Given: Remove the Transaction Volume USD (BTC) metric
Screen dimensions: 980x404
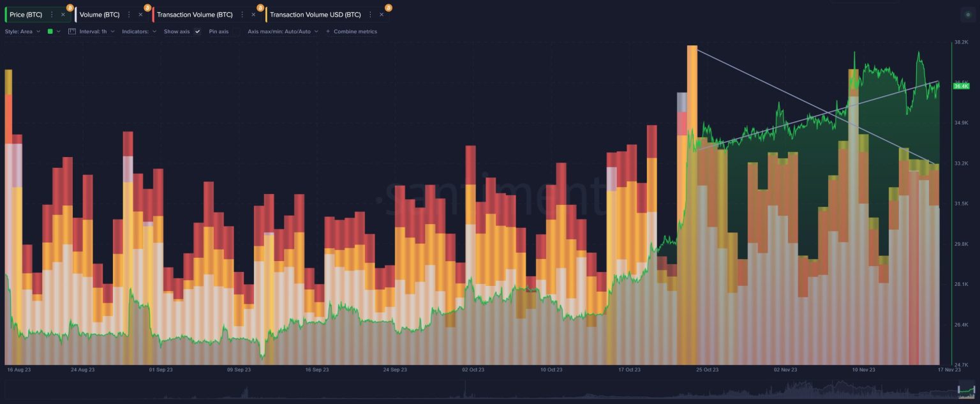Looking at the screenshot, I should 382,15.
